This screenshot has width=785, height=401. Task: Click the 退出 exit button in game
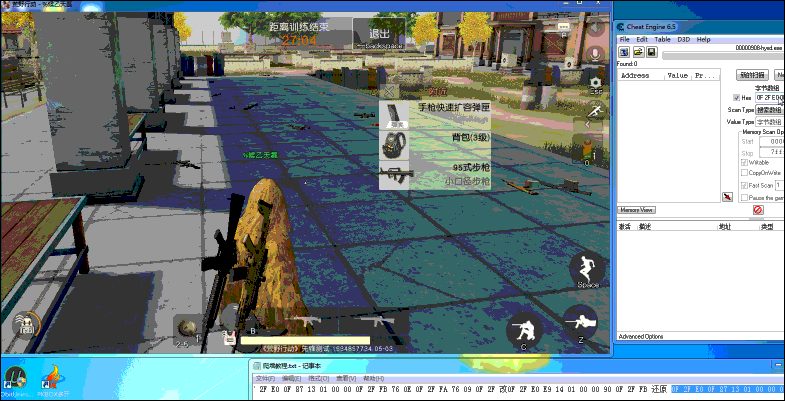(379, 34)
